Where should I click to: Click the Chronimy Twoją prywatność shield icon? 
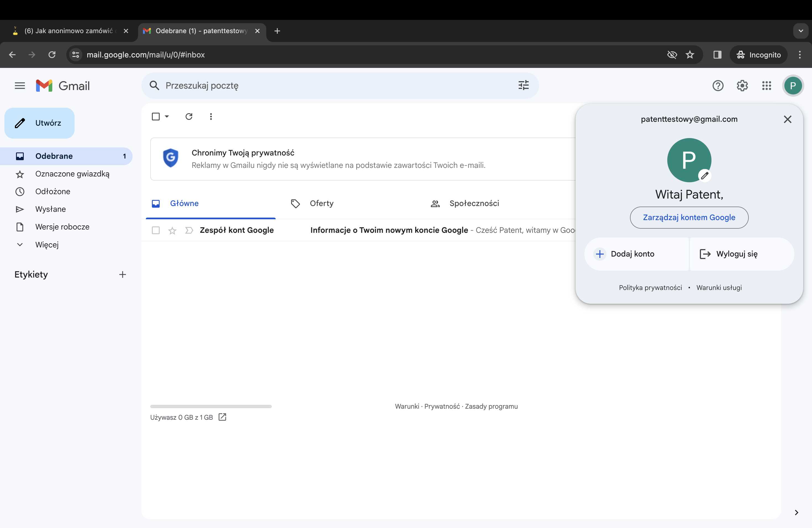tap(171, 158)
